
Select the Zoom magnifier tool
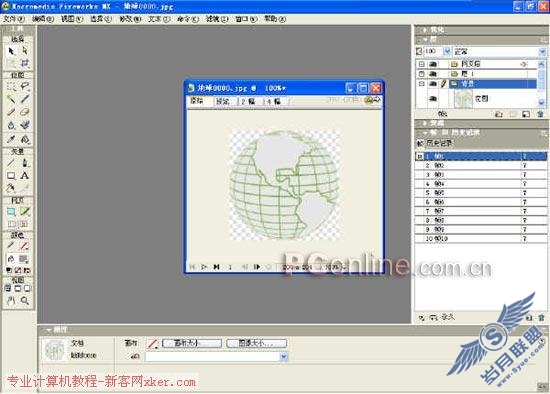pos(24,300)
